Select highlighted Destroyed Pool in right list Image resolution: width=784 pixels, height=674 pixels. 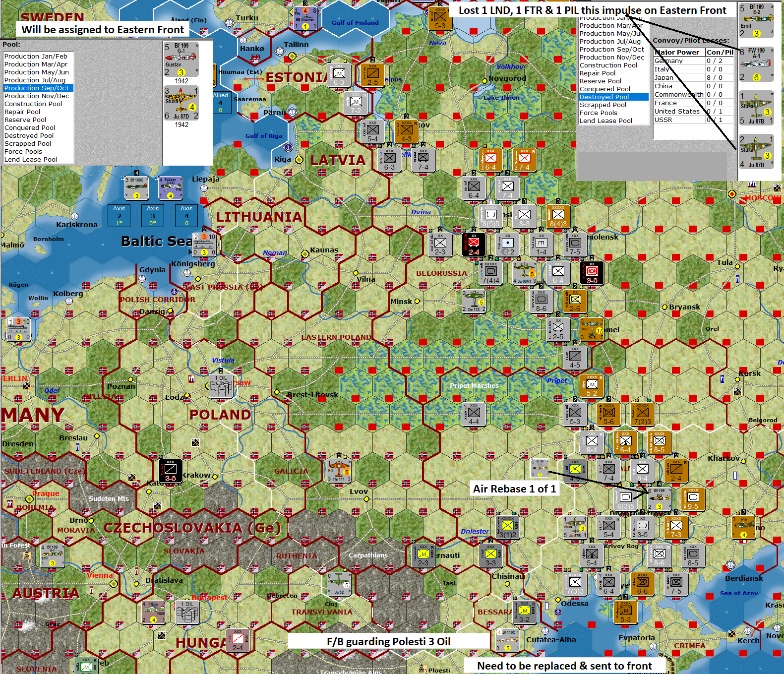(613, 97)
